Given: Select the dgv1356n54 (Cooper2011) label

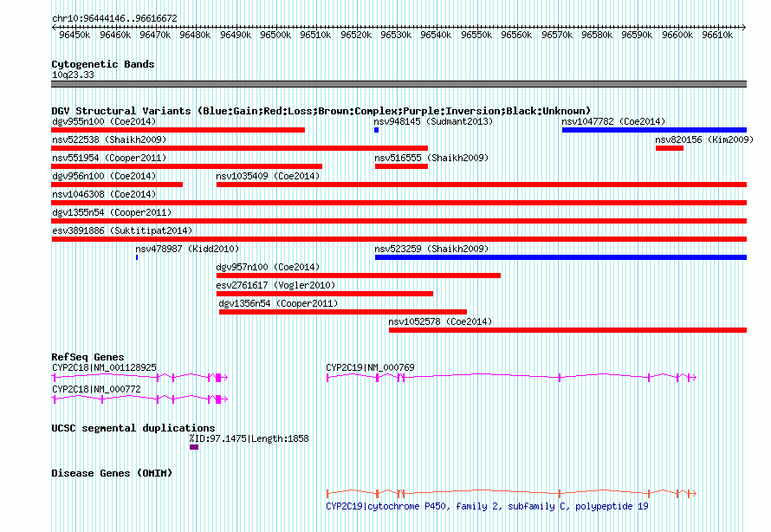Looking at the screenshot, I should point(278,303).
